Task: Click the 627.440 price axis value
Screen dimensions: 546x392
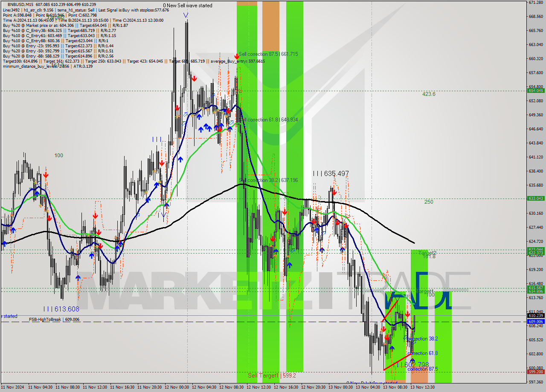Action: point(536,228)
